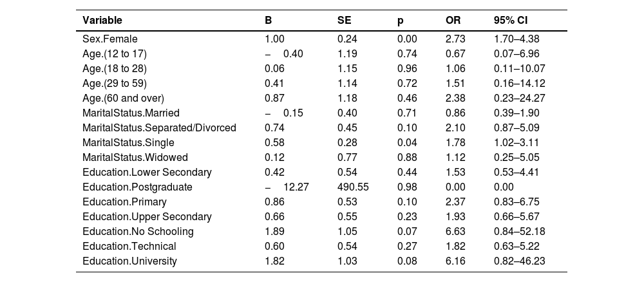This screenshot has height=282, width=644.
Task: Select Age.(12 to 17) variable
Action: (115, 54)
